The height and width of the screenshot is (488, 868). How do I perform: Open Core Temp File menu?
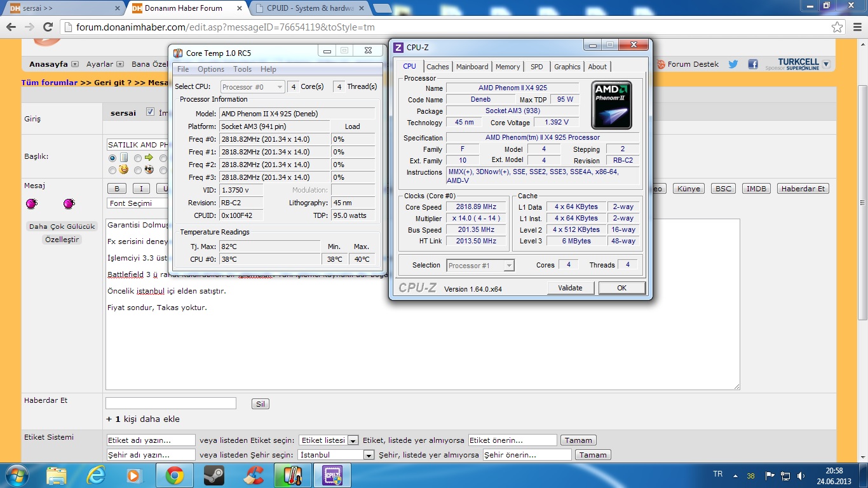pyautogui.click(x=183, y=69)
